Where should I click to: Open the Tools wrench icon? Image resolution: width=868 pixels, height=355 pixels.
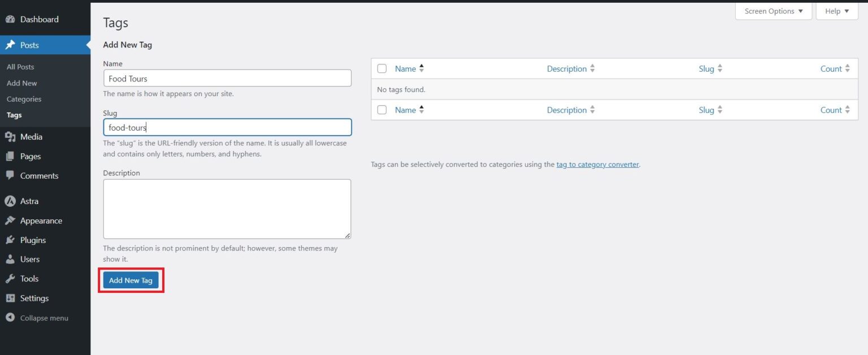[x=11, y=278]
